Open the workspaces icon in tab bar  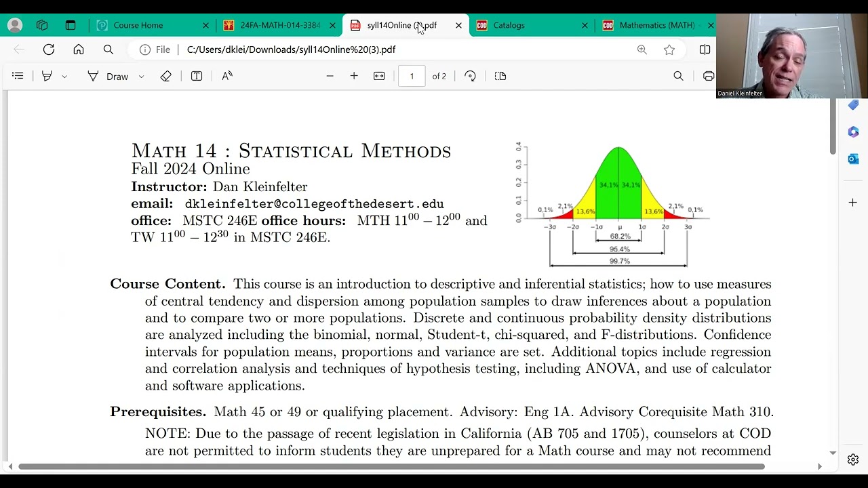point(42,25)
